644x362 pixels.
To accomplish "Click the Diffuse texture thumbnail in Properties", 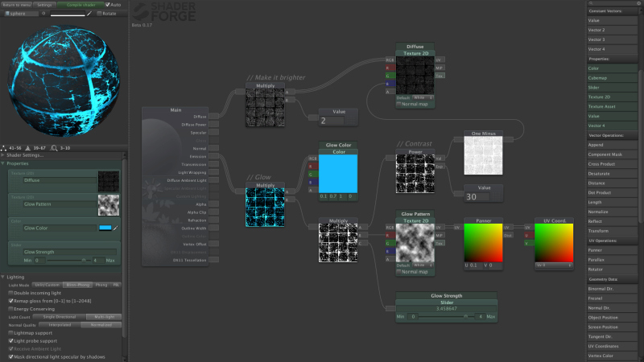I will click(x=109, y=182).
